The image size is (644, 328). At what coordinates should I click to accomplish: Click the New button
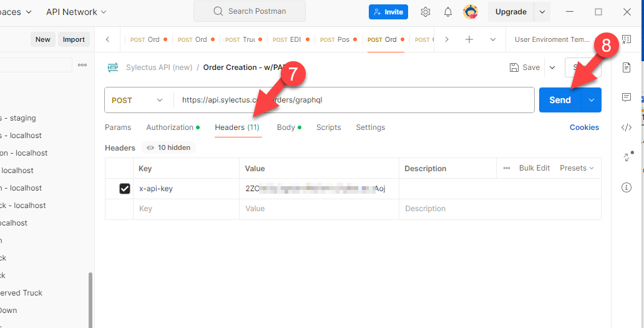pyautogui.click(x=42, y=39)
